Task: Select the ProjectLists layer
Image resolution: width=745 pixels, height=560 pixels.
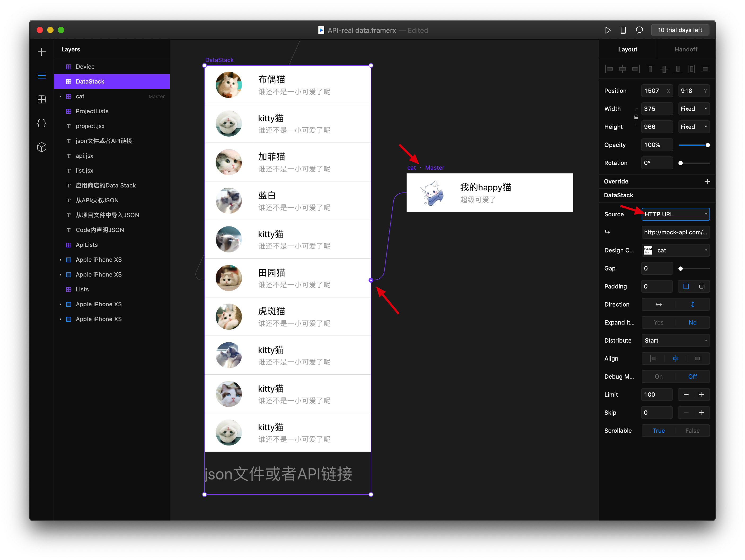Action: click(x=112, y=111)
